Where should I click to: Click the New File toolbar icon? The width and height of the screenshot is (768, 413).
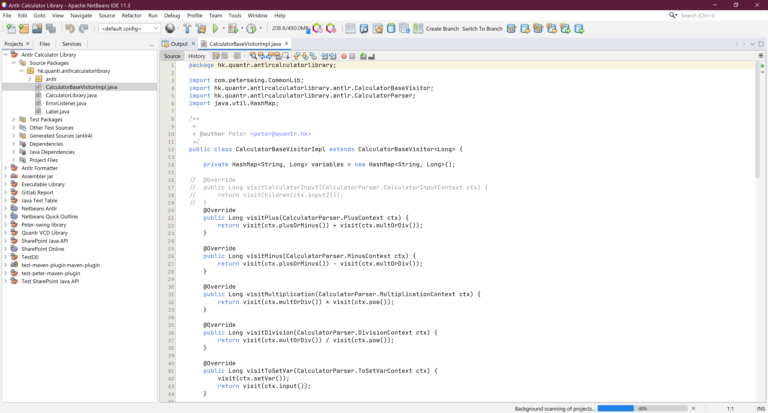click(x=10, y=28)
